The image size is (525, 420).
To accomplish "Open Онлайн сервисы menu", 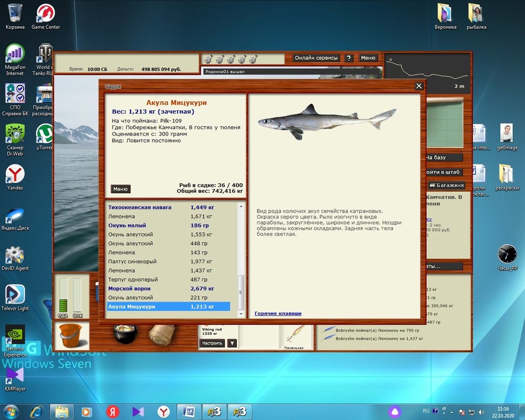I will [x=317, y=58].
